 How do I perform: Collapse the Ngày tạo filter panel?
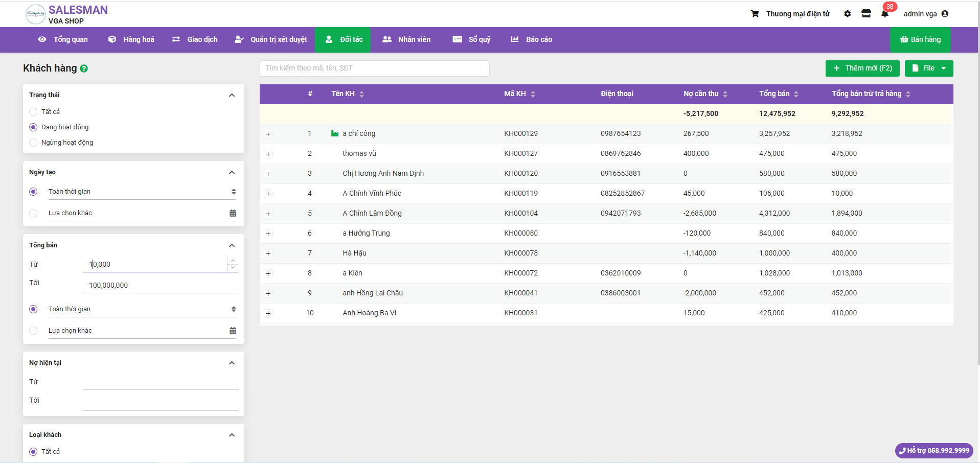click(x=232, y=172)
